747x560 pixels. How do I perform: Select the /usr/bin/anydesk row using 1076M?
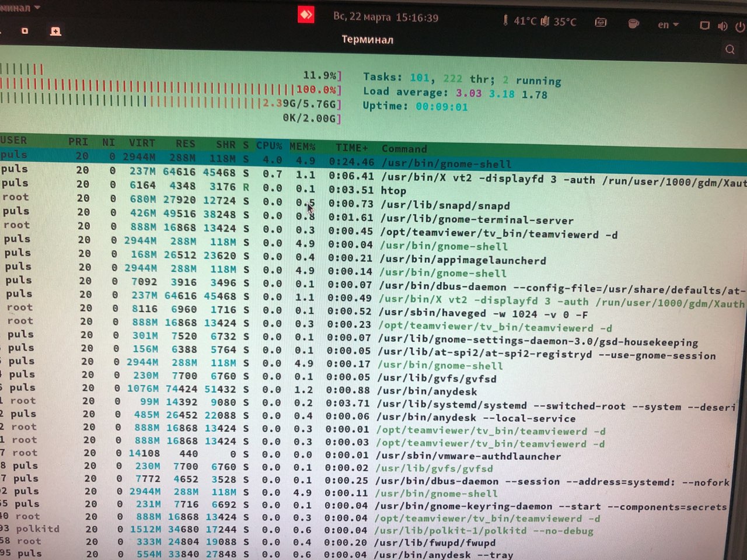(373, 390)
